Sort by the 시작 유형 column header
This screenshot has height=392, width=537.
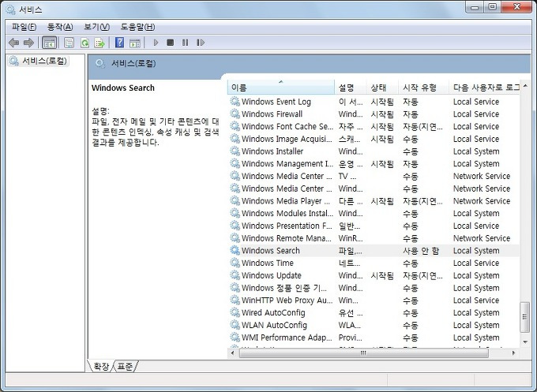tap(423, 88)
